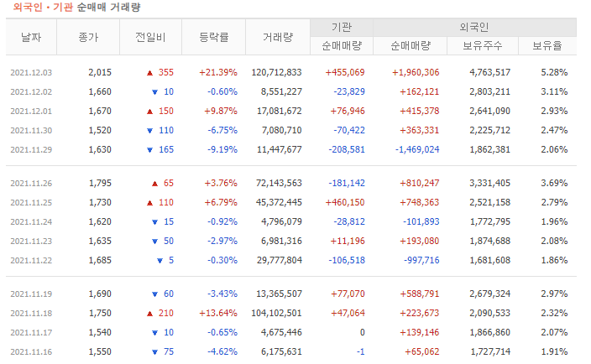Click the 3.69% holding ratio
This screenshot has width=591, height=364.
(x=554, y=183)
